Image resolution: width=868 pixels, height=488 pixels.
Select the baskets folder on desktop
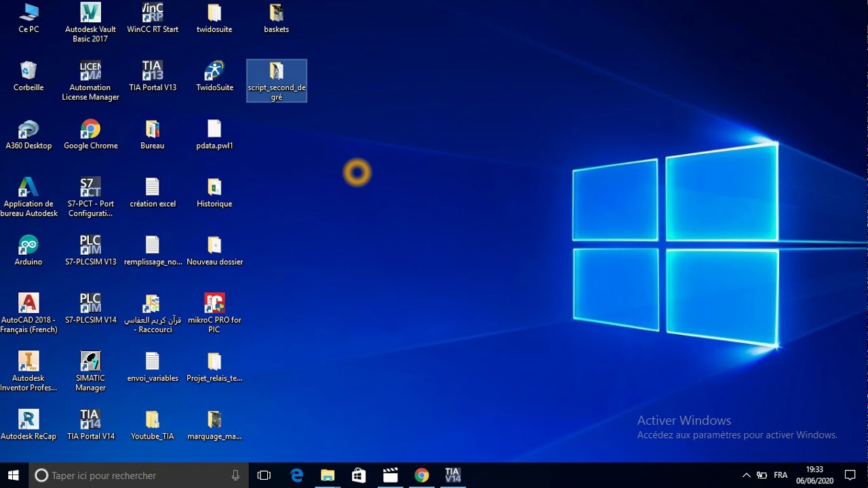tap(276, 18)
